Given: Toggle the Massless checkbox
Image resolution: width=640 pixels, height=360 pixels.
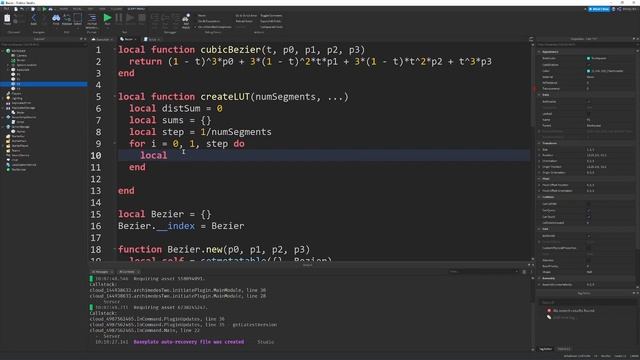Looking at the screenshot, I should click(588, 260).
